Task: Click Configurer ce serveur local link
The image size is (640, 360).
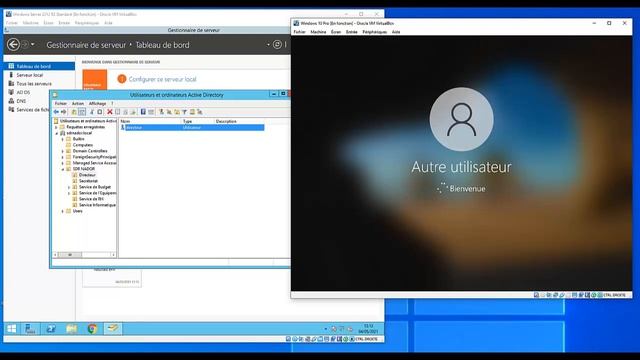Action: click(x=162, y=79)
